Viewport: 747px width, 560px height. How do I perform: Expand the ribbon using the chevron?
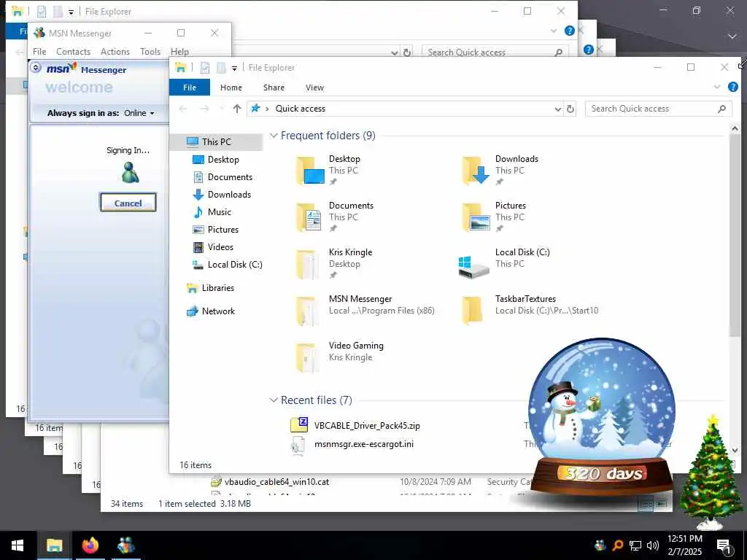pos(717,87)
